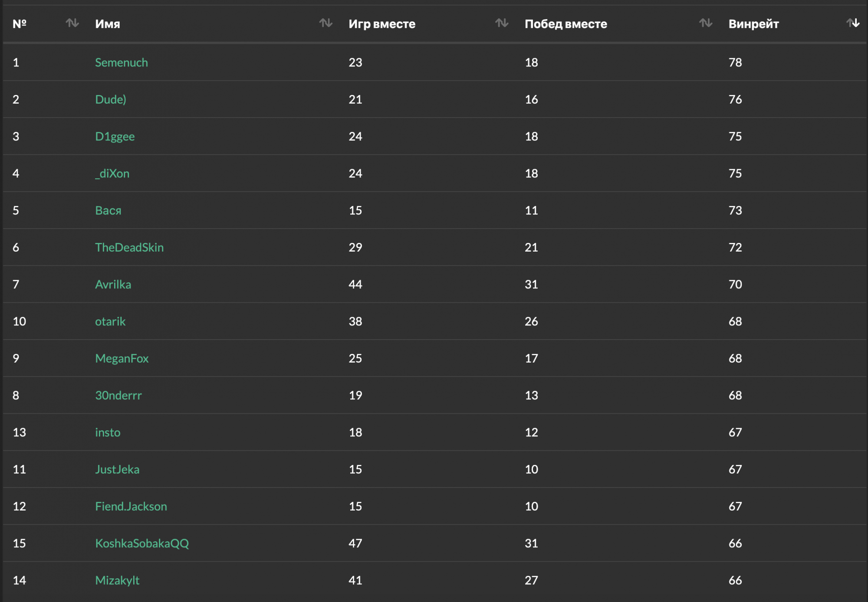868x602 pixels.
Task: View Fiend.Jackson player profile
Action: pos(131,506)
